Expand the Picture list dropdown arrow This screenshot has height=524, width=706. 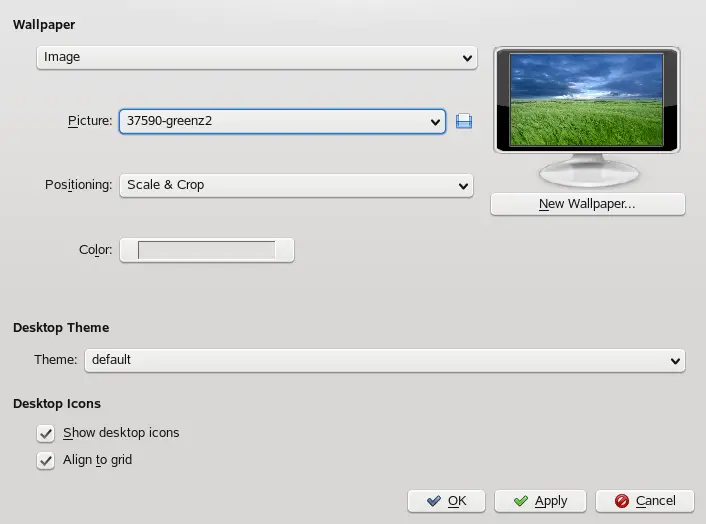(x=435, y=122)
